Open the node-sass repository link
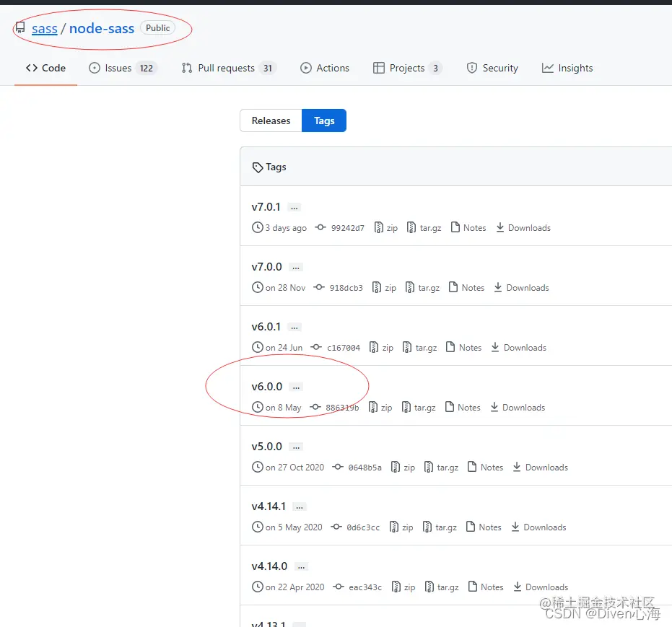The height and width of the screenshot is (627, 672). 102,29
